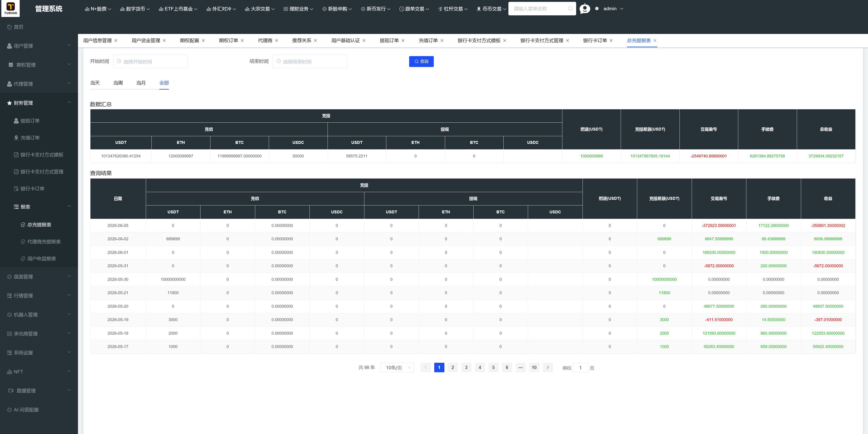Click the 101347626380.41254 summary cell
Image resolution: width=868 pixels, height=434 pixels.
121,156
